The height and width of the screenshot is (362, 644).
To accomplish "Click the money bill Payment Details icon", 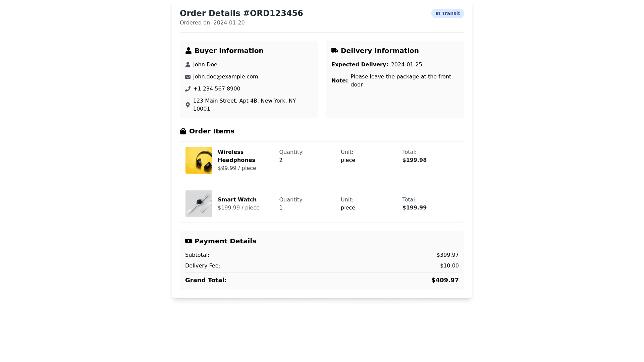I will pyautogui.click(x=189, y=241).
